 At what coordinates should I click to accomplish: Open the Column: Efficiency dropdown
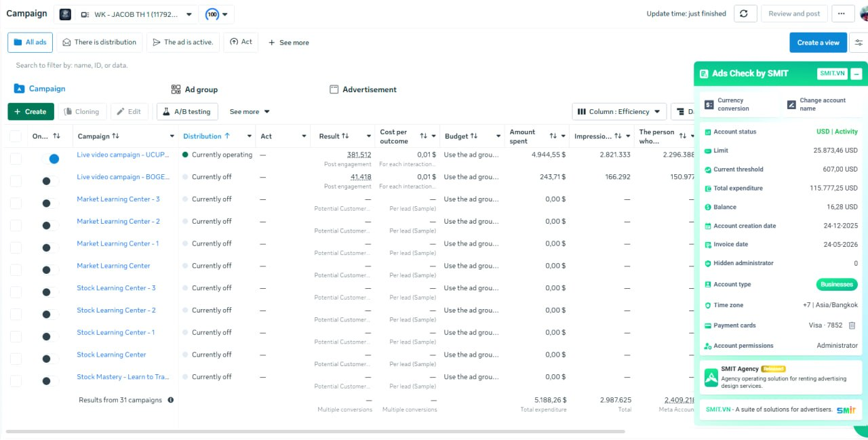pyautogui.click(x=619, y=112)
